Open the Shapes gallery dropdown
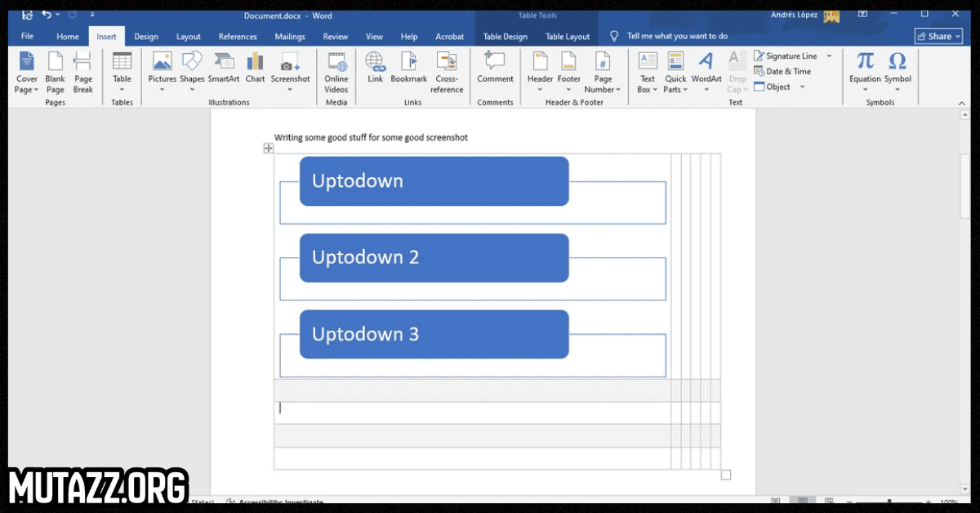Image resolution: width=980 pixels, height=513 pixels. 192,89
